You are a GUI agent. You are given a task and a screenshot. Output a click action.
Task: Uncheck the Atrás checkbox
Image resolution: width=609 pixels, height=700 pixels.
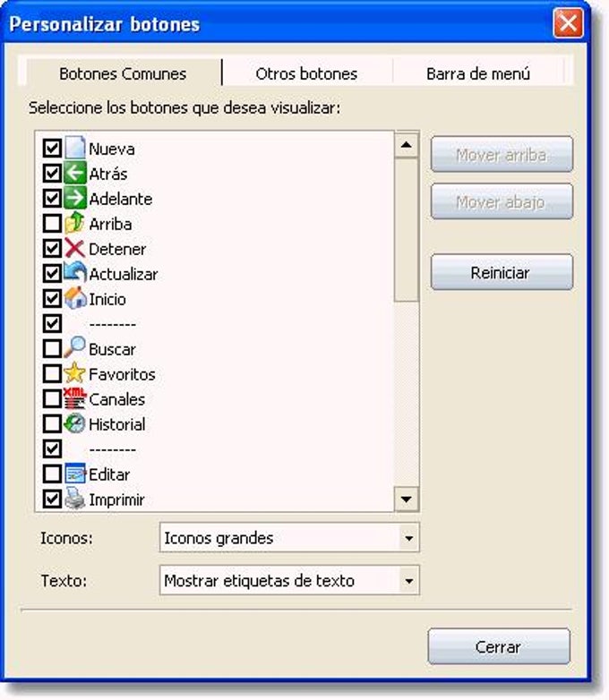(x=52, y=174)
